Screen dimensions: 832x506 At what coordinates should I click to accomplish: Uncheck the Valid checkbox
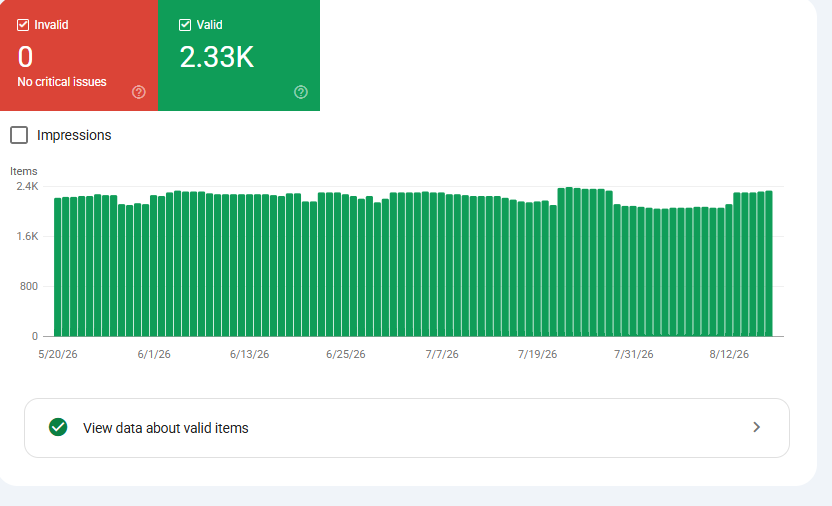click(185, 25)
